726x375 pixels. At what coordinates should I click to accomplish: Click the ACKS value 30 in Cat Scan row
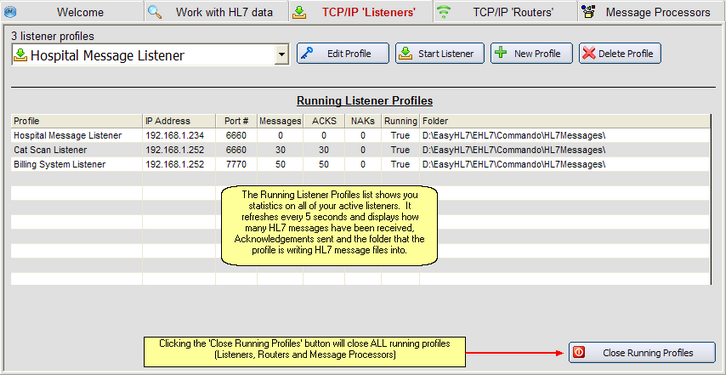click(324, 150)
